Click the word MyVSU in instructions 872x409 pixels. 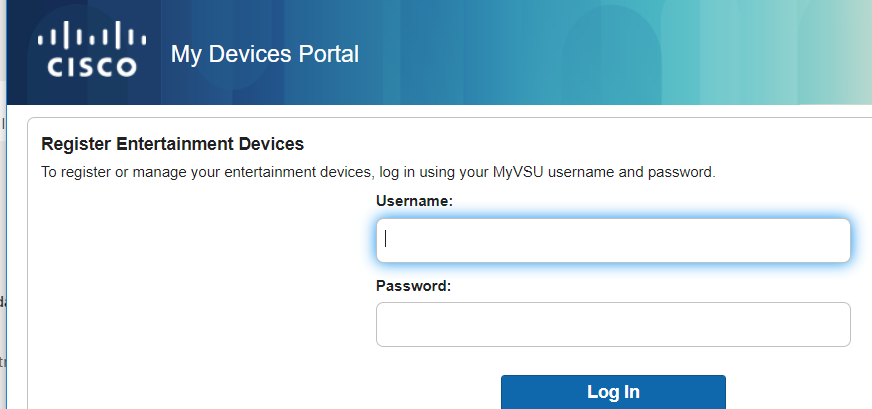point(520,172)
